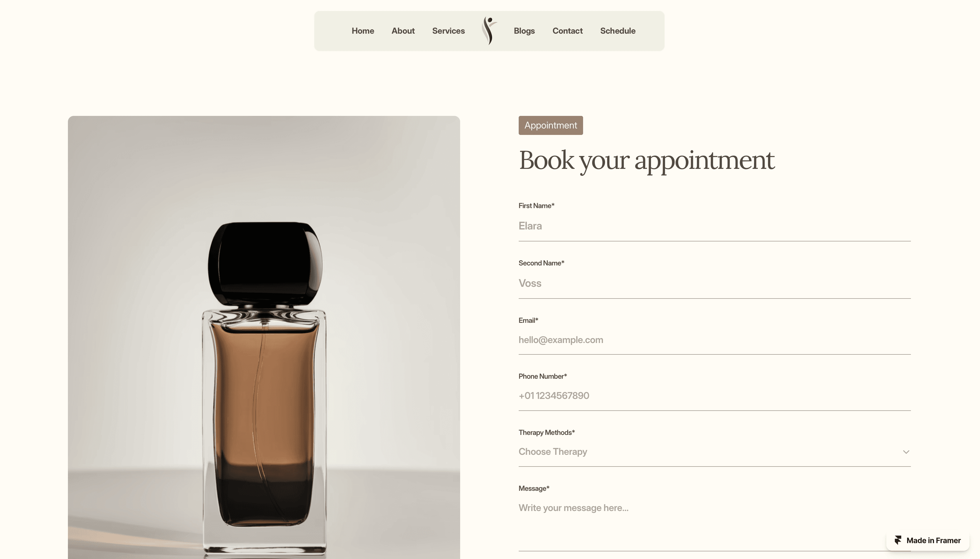Click the Framer logo icon in the badge
The height and width of the screenshot is (559, 980).
(x=898, y=541)
